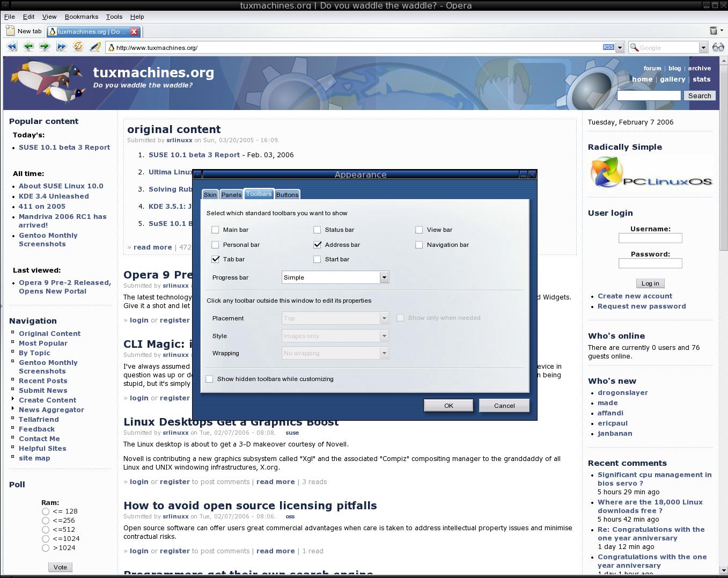Click the poll Vote button
Screen dimensions: 728x578
click(60, 567)
